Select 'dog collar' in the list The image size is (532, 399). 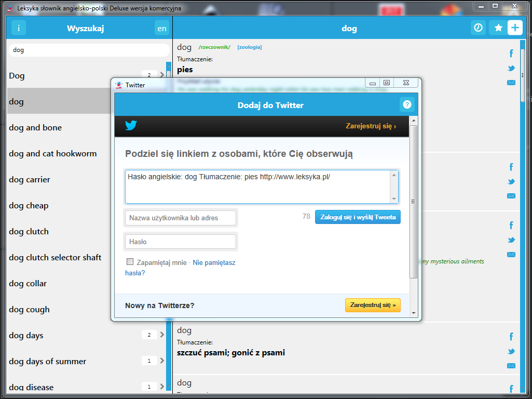click(28, 284)
